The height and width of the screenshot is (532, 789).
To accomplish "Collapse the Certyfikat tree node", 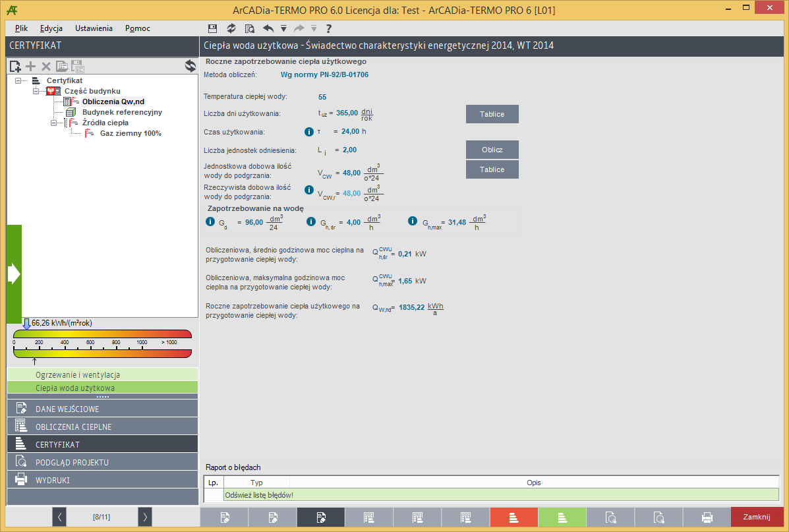I will click(x=18, y=80).
